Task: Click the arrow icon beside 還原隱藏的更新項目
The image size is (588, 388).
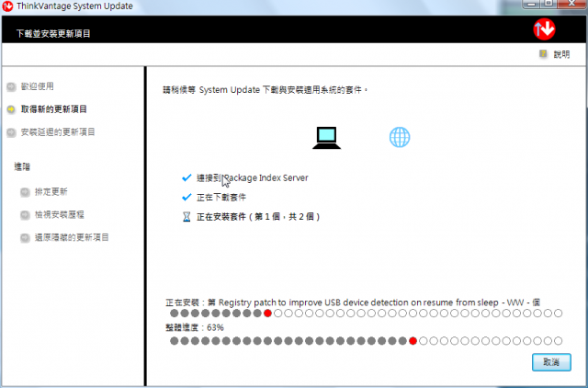Action: click(25, 238)
